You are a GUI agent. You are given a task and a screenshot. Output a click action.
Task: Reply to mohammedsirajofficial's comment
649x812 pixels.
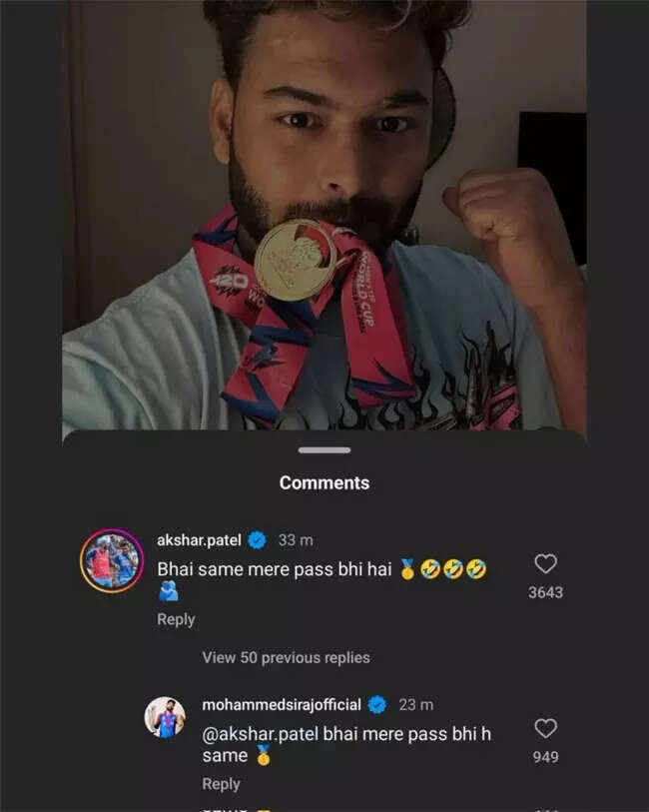pos(221,784)
